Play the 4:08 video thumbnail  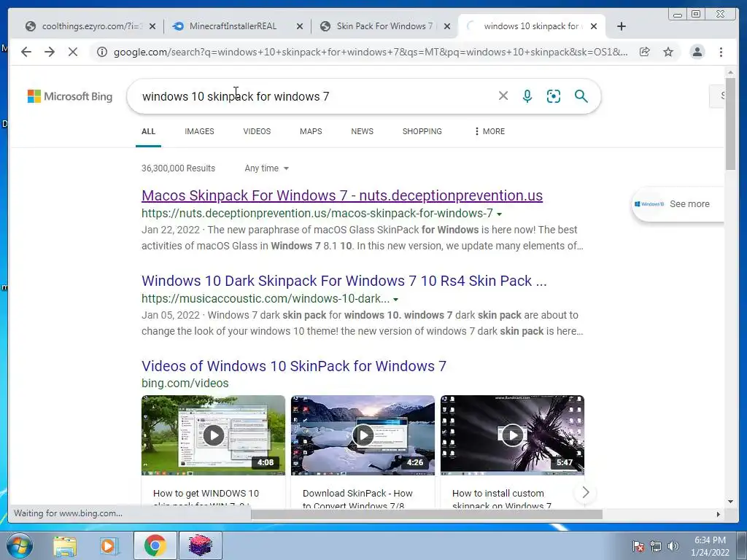point(214,435)
